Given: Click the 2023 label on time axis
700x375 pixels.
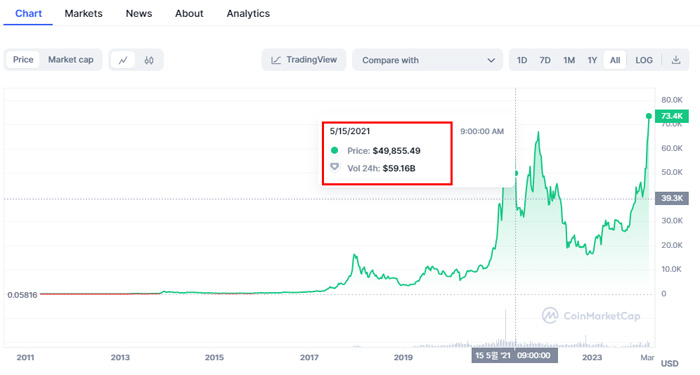Looking at the screenshot, I should pos(592,357).
